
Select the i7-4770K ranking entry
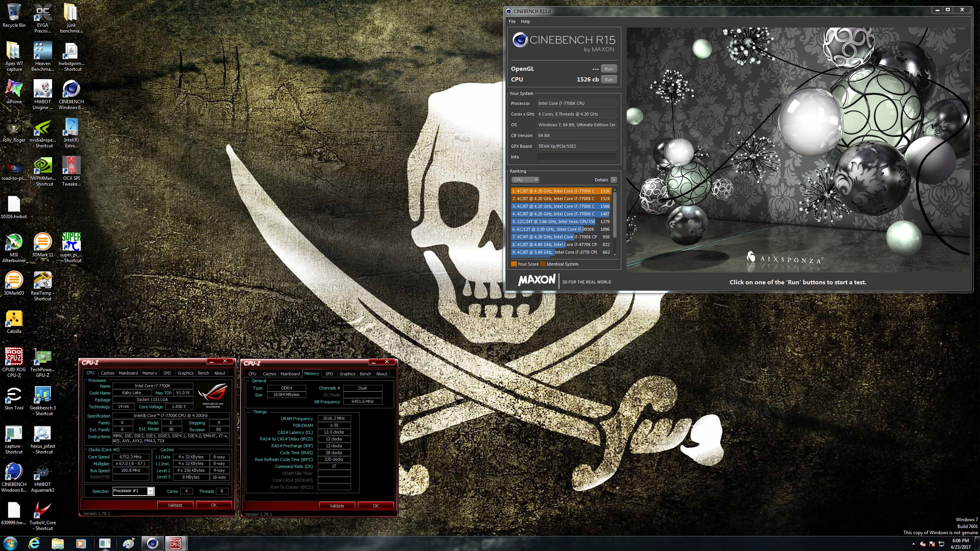point(561,245)
